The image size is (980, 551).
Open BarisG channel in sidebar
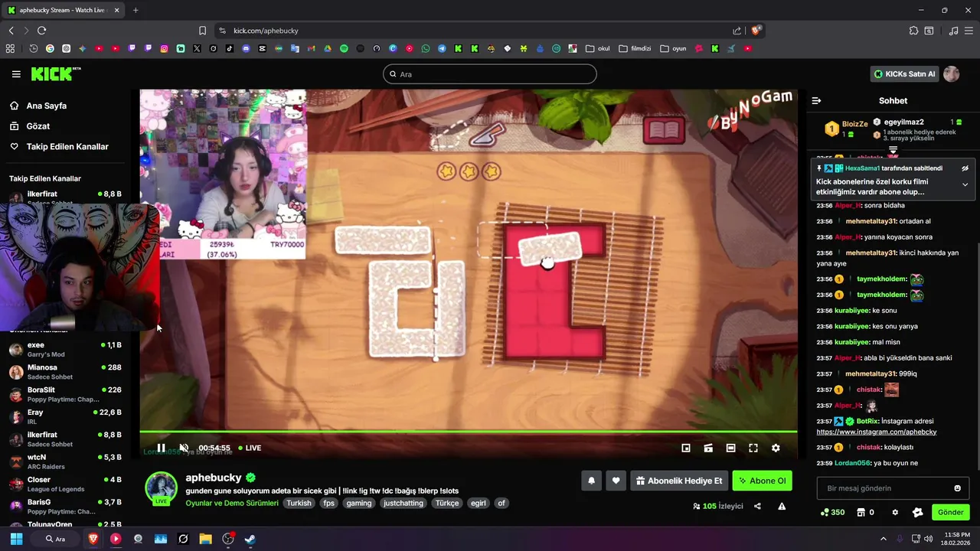[65, 507]
